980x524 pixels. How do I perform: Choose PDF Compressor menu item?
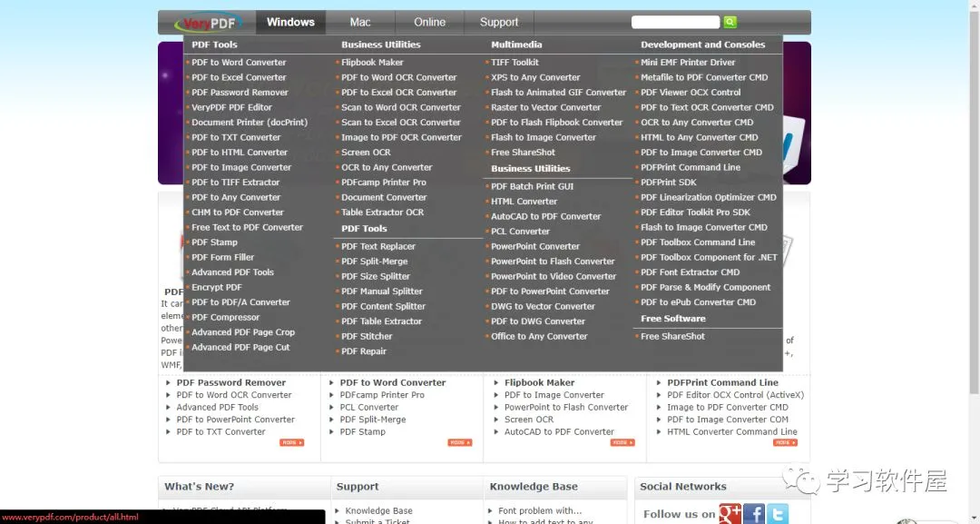[226, 318]
